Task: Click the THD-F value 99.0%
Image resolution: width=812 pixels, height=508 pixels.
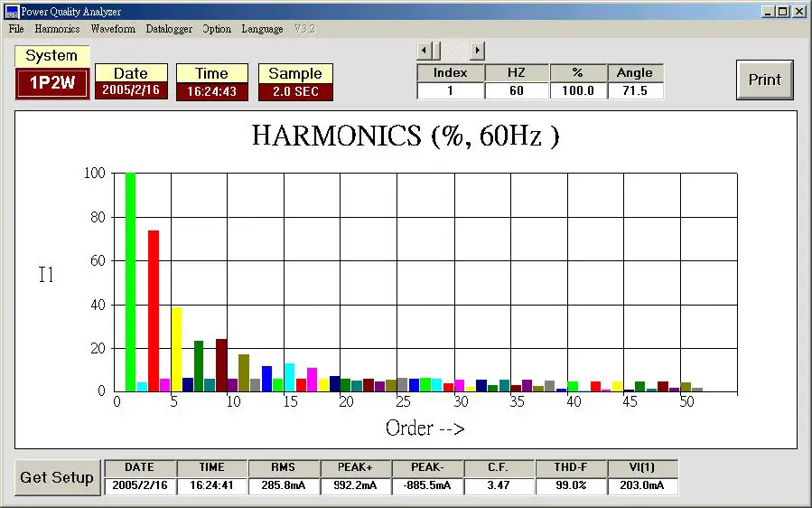Action: click(x=571, y=485)
